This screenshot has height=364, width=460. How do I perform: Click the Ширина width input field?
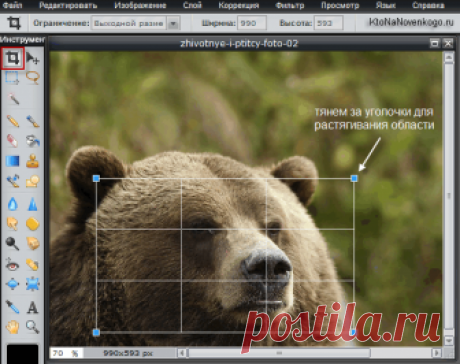(251, 23)
